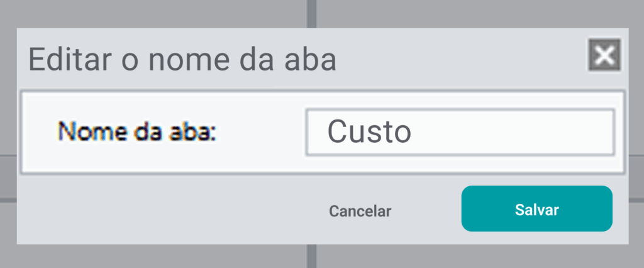The height and width of the screenshot is (268, 644).
Task: Click the Nome da aba label
Action: click(137, 132)
